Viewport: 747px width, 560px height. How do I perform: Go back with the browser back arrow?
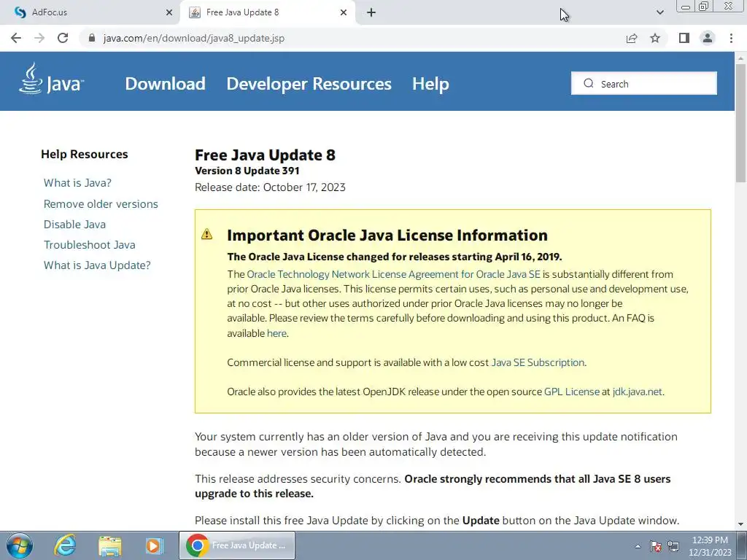point(16,38)
